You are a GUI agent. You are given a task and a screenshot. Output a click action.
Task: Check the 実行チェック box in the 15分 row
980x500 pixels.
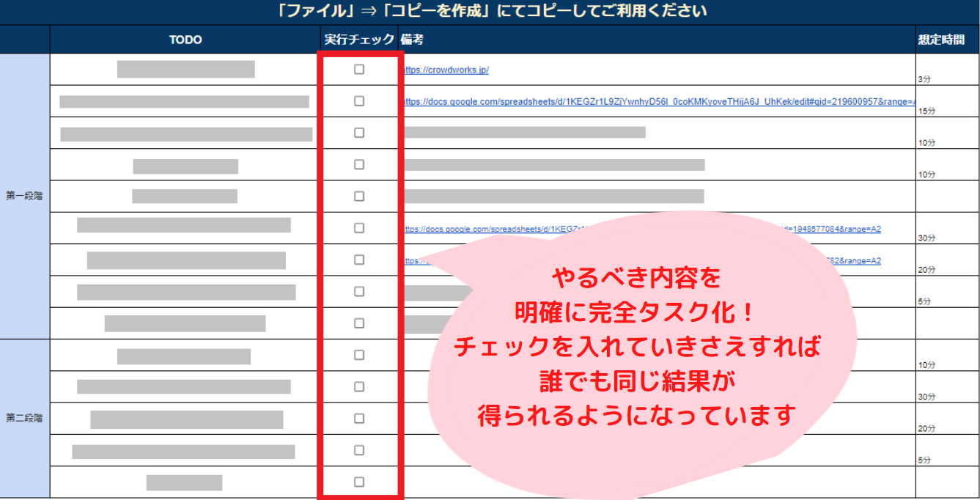[x=359, y=101]
